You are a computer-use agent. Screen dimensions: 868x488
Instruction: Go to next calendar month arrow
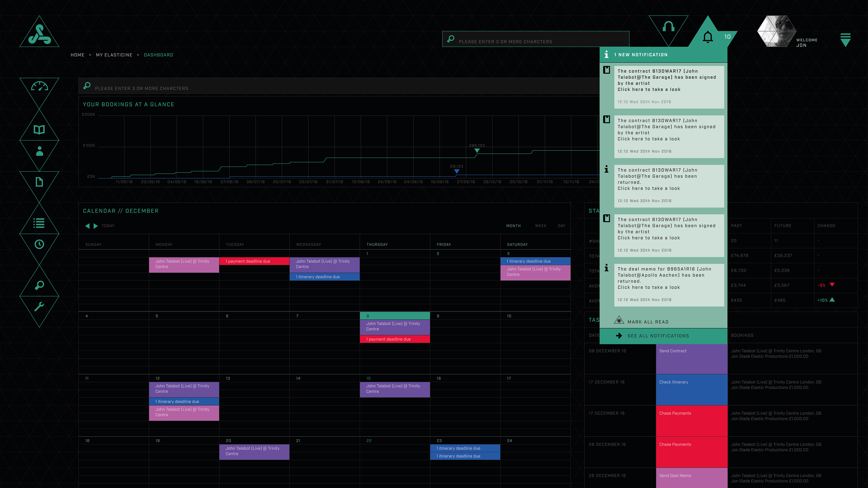click(96, 226)
